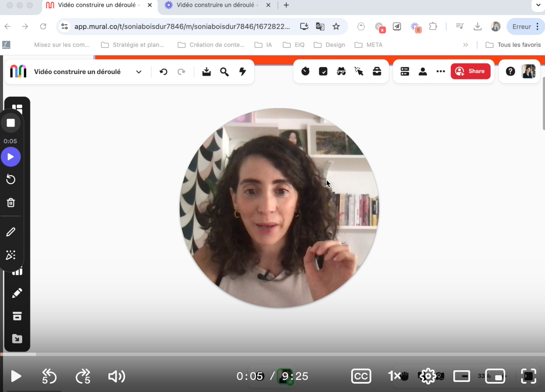Click the Mural download export icon
The height and width of the screenshot is (392, 545).
(x=206, y=72)
